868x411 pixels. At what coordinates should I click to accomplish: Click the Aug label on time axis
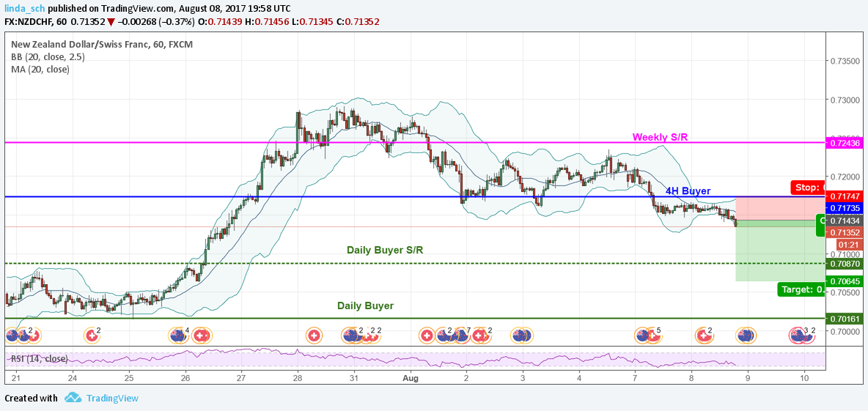coord(411,378)
